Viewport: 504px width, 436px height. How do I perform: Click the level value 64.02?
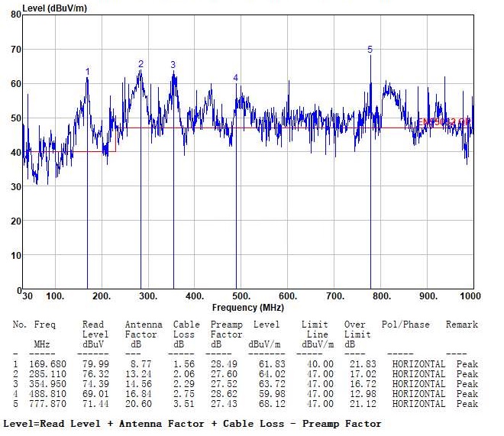(273, 374)
